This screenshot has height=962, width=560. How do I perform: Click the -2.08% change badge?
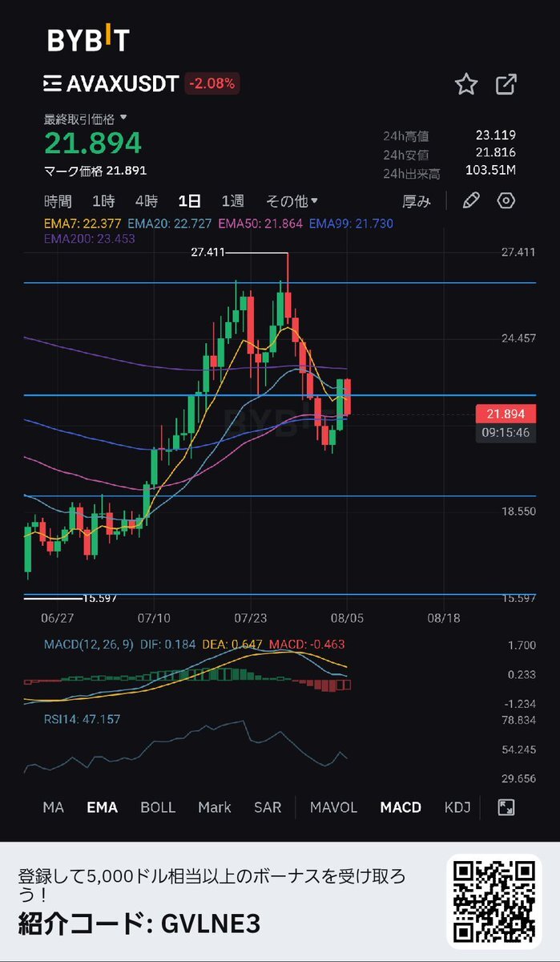(x=212, y=83)
